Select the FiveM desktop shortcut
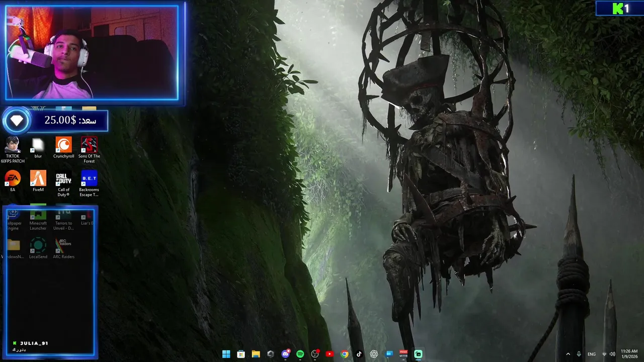The height and width of the screenshot is (362, 644). tap(38, 182)
